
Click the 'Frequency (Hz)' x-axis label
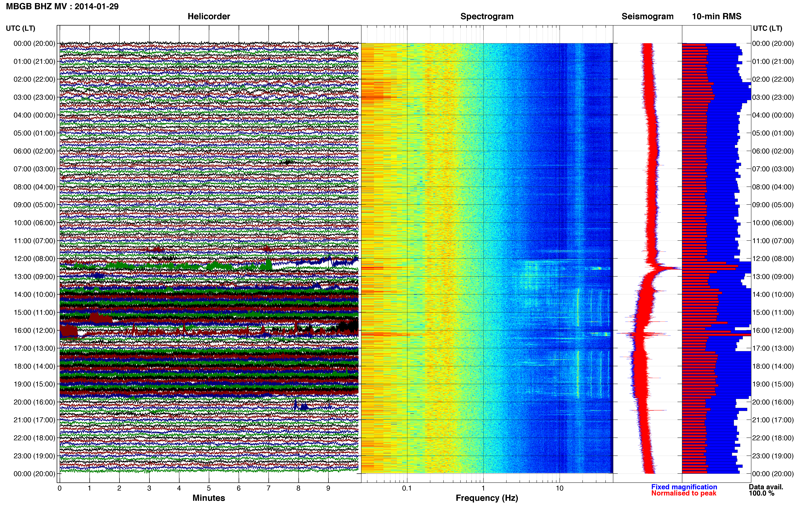pos(487,498)
